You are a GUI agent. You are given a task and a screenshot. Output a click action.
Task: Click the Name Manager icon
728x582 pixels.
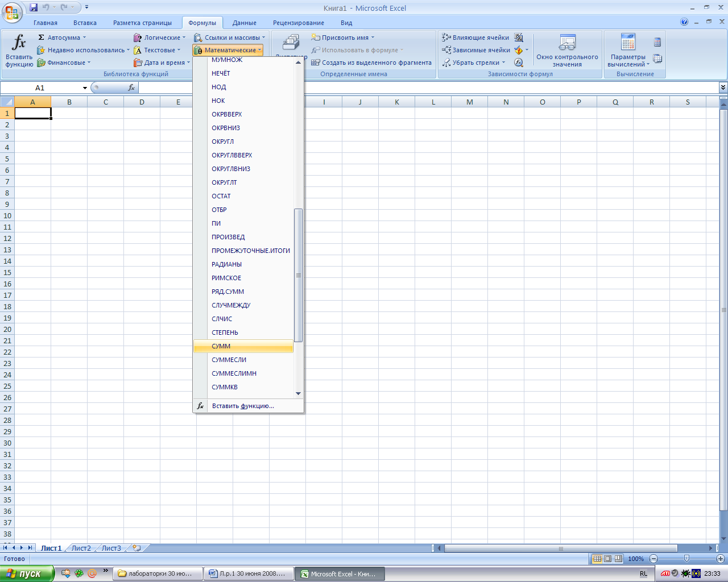click(291, 43)
